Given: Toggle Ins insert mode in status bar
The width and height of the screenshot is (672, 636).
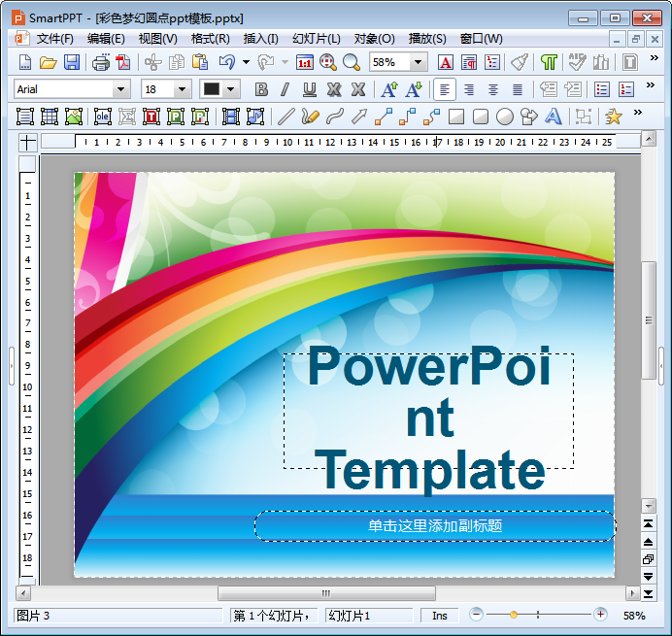Looking at the screenshot, I should coord(440,616).
